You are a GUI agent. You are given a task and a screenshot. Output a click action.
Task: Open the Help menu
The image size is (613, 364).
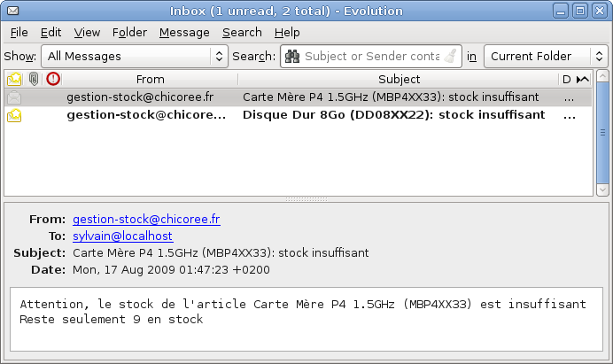tap(287, 33)
